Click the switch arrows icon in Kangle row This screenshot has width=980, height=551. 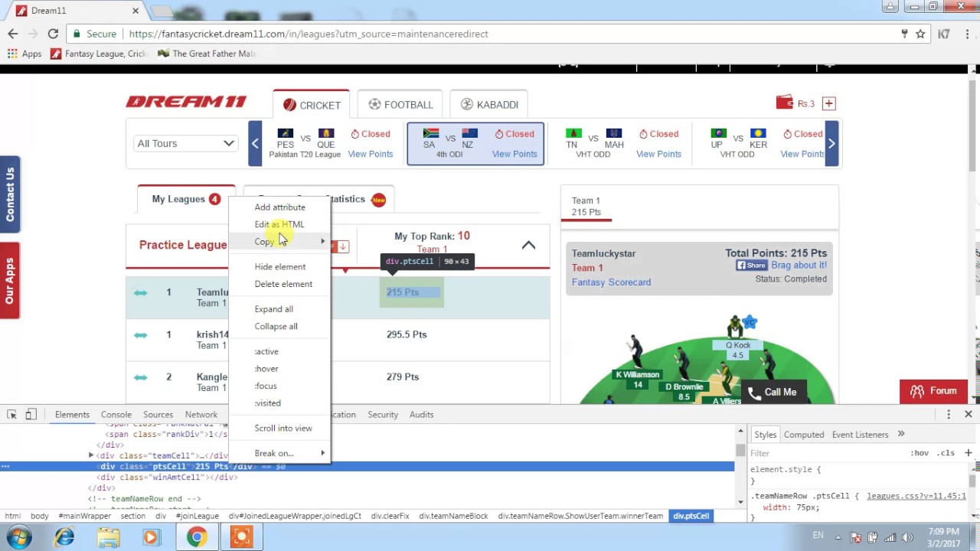pos(140,377)
